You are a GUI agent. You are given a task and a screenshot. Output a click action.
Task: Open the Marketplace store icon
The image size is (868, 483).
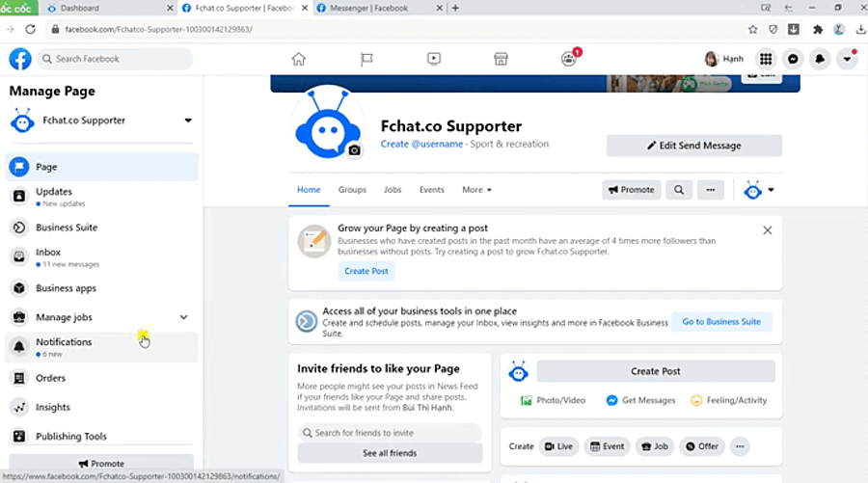point(501,59)
